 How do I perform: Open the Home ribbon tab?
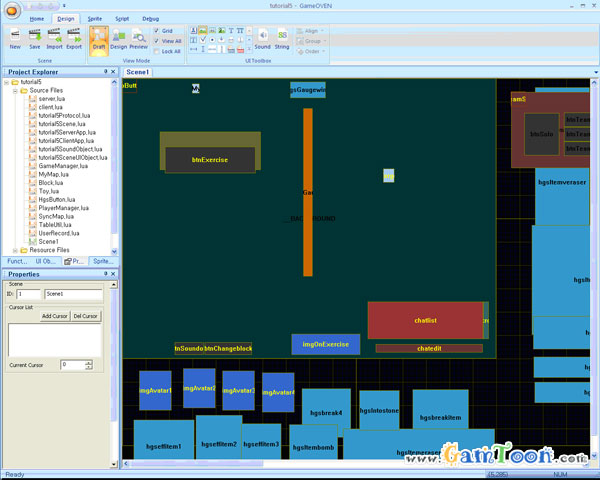[x=37, y=19]
